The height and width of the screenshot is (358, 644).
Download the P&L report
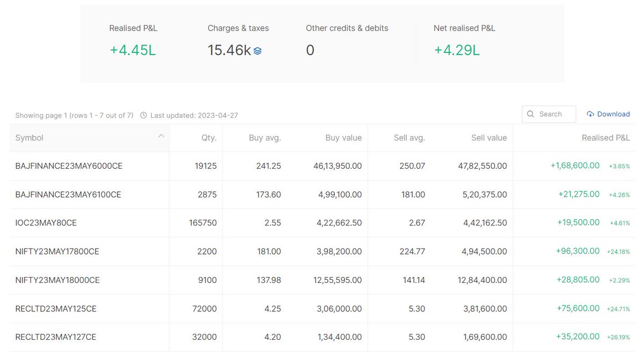608,114
